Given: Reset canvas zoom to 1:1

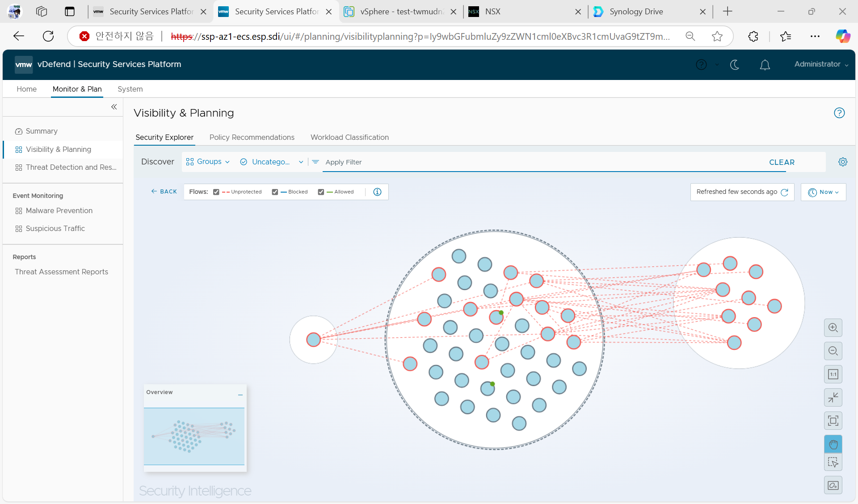Looking at the screenshot, I should tap(833, 374).
